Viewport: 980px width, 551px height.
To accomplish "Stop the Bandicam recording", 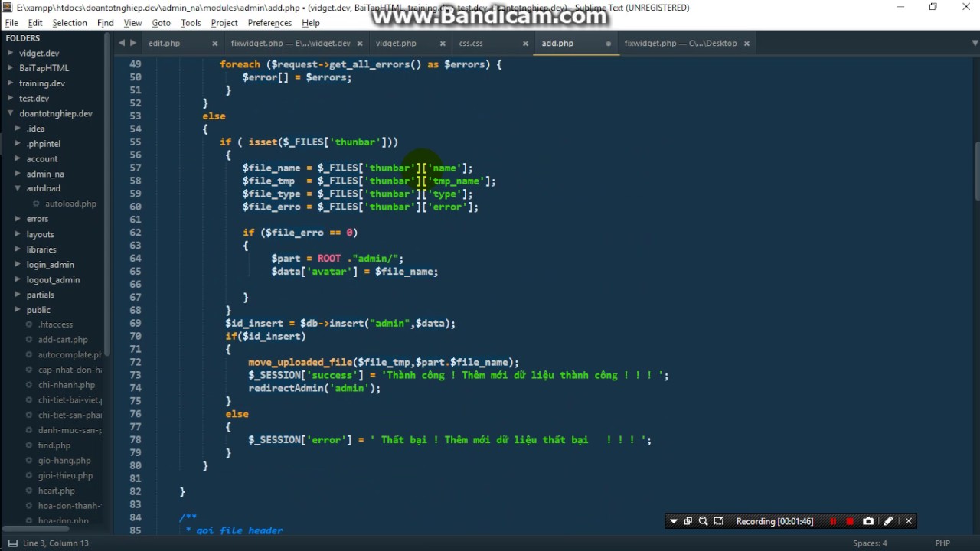I will pos(850,521).
